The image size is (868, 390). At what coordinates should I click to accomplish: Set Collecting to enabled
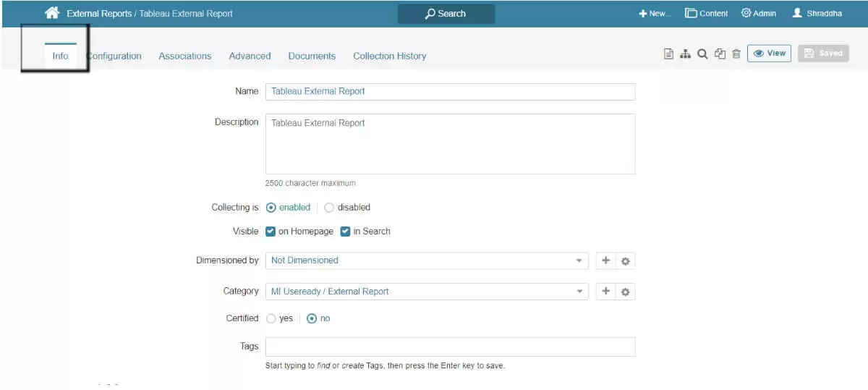271,208
